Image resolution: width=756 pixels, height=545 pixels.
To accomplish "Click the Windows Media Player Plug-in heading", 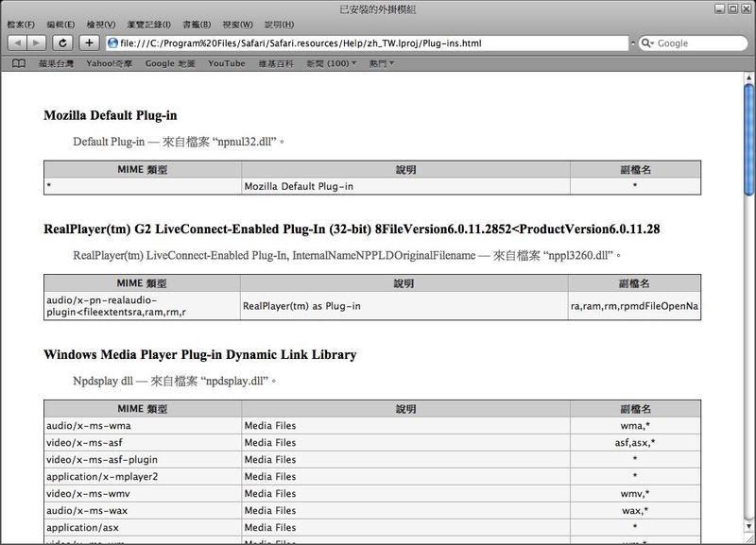I will (x=200, y=354).
